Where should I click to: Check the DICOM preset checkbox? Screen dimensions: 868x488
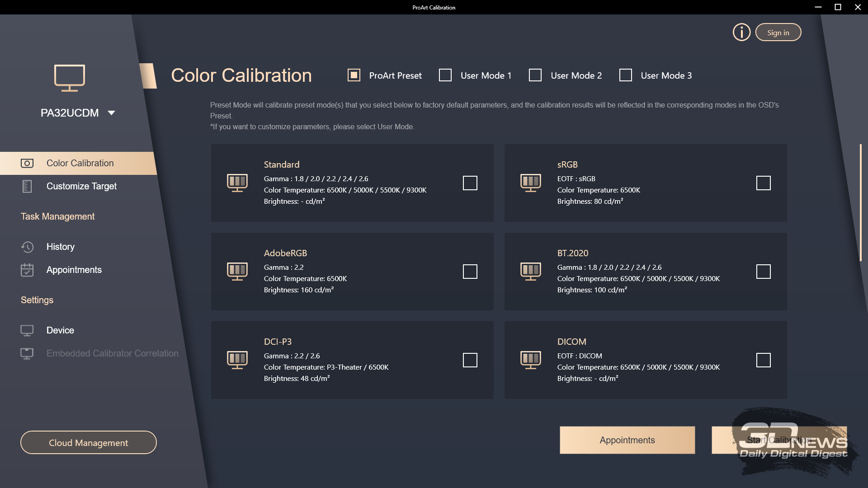point(764,360)
